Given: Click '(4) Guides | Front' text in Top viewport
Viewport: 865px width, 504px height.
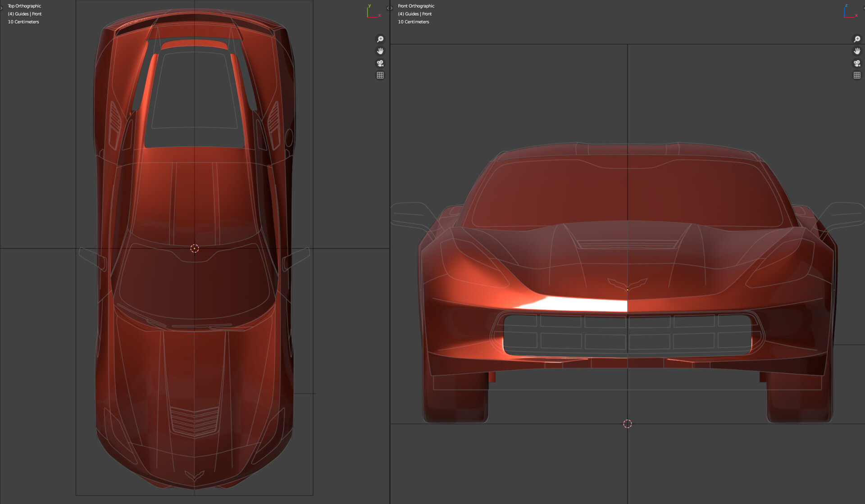Looking at the screenshot, I should coord(25,14).
